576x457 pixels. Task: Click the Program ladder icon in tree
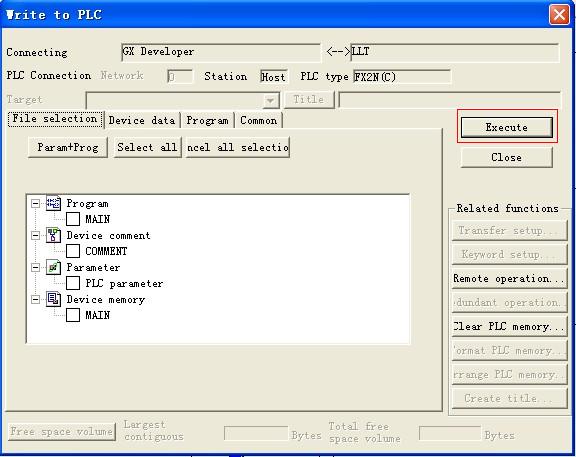tap(53, 203)
